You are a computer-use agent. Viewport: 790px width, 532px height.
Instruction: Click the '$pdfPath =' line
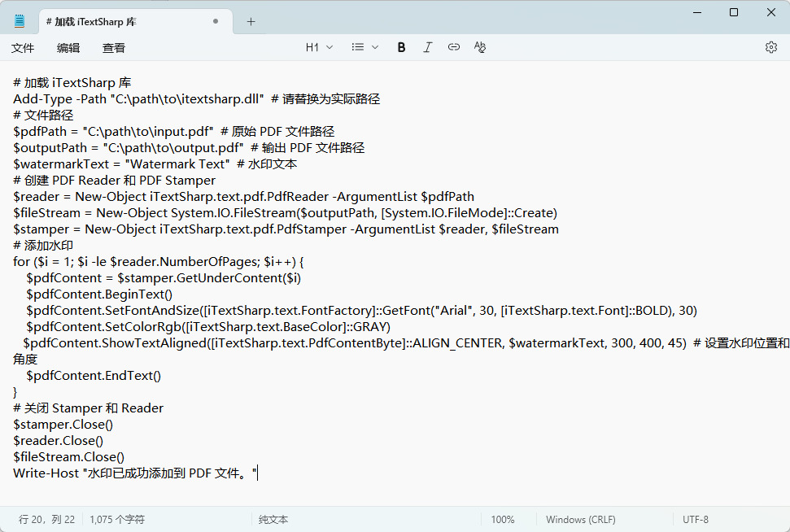click(174, 132)
